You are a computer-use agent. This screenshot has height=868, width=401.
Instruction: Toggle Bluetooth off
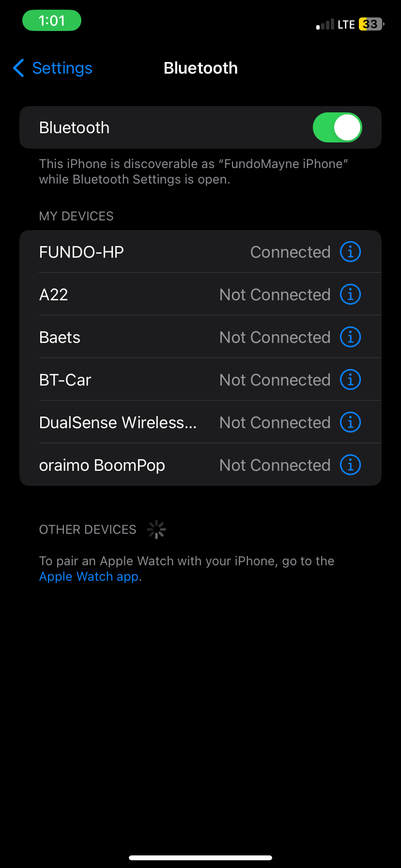pos(337,127)
